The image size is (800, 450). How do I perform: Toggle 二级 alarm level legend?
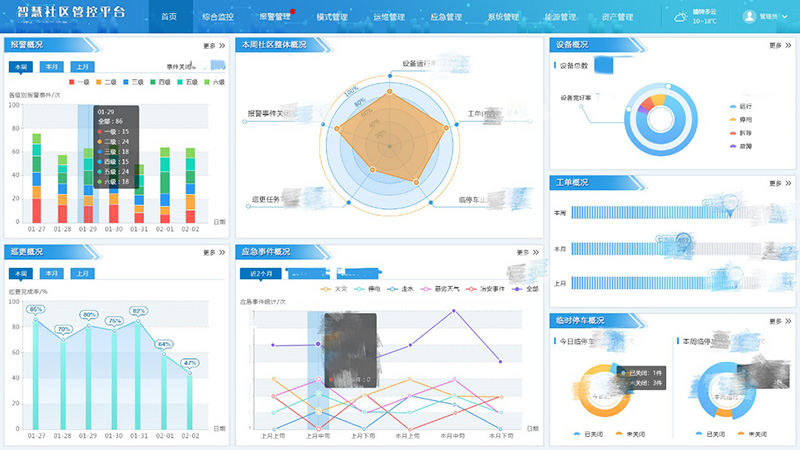point(106,82)
